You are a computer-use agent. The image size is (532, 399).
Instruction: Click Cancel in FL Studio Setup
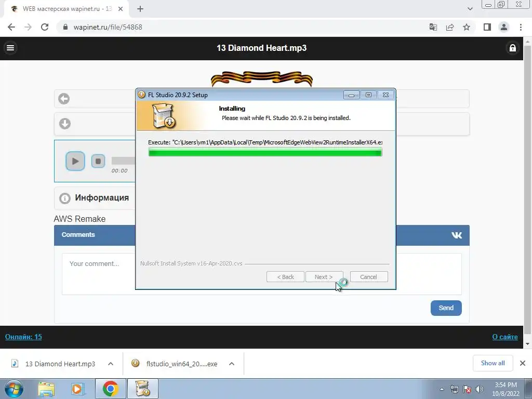click(369, 277)
